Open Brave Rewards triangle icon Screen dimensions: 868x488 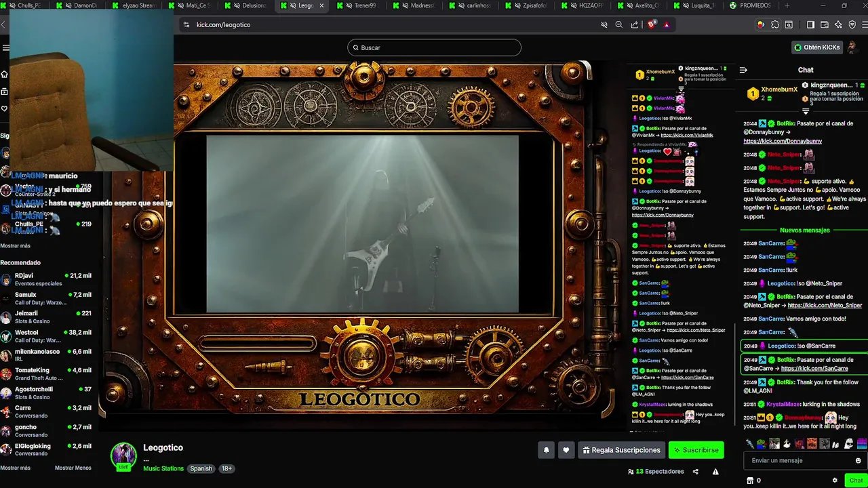point(667,24)
